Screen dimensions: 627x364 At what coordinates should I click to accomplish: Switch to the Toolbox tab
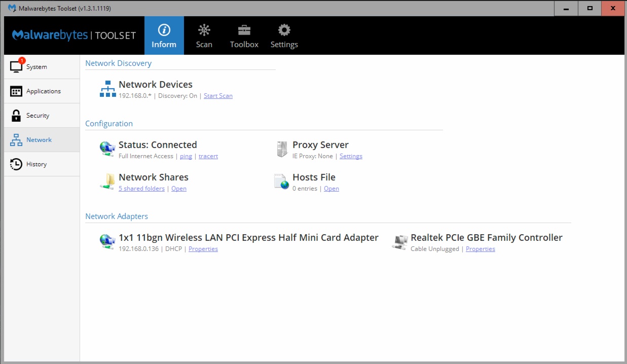click(x=244, y=35)
